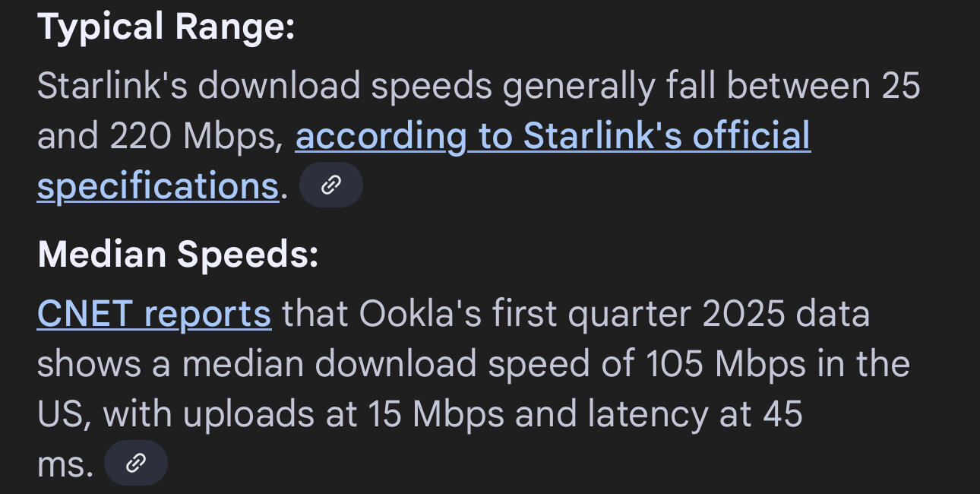
Task: Select the "Median Speeds:" heading
Action: click(178, 256)
